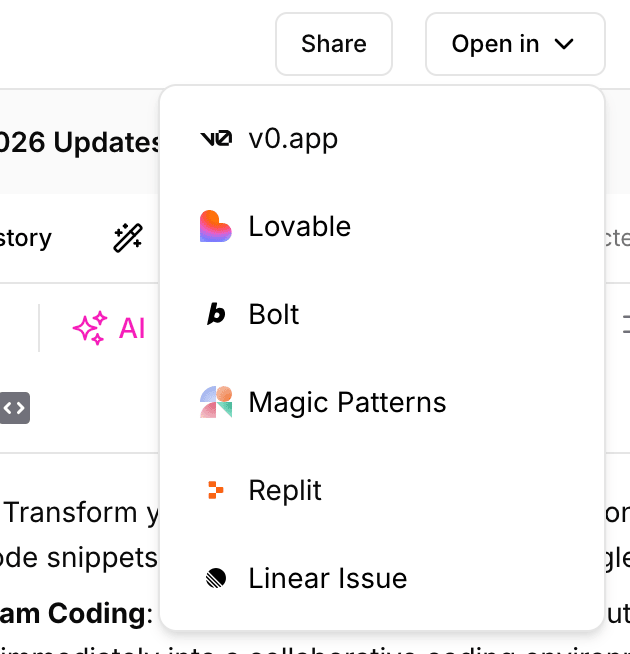Toggle the code block icon

[x=14, y=408]
